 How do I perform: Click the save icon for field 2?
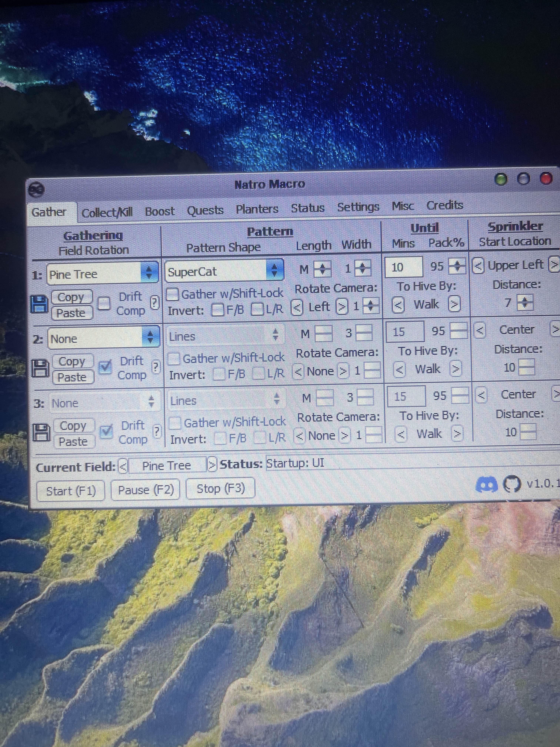(x=40, y=368)
